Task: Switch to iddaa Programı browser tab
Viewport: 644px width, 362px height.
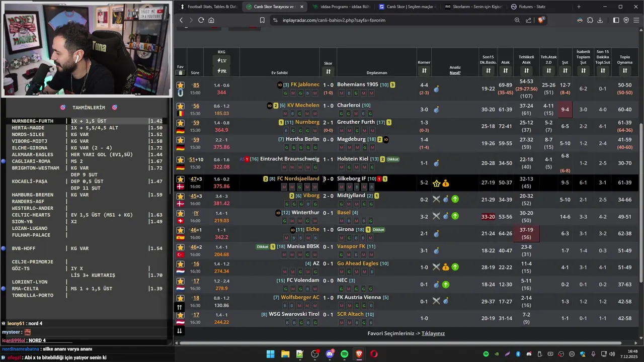Action: 341,7
